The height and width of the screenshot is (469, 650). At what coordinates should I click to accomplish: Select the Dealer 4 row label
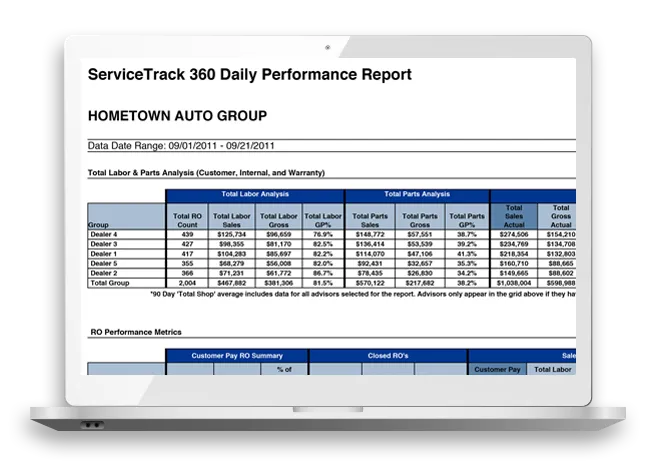click(x=104, y=234)
